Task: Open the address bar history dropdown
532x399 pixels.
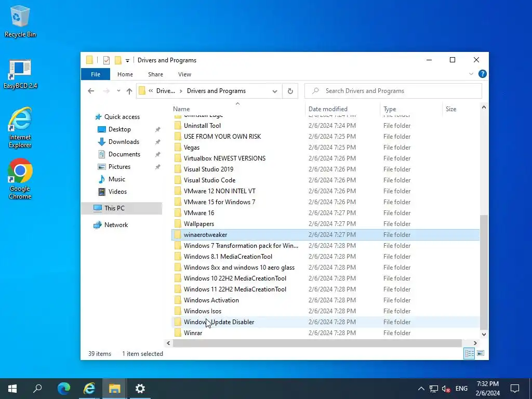Action: click(x=275, y=91)
